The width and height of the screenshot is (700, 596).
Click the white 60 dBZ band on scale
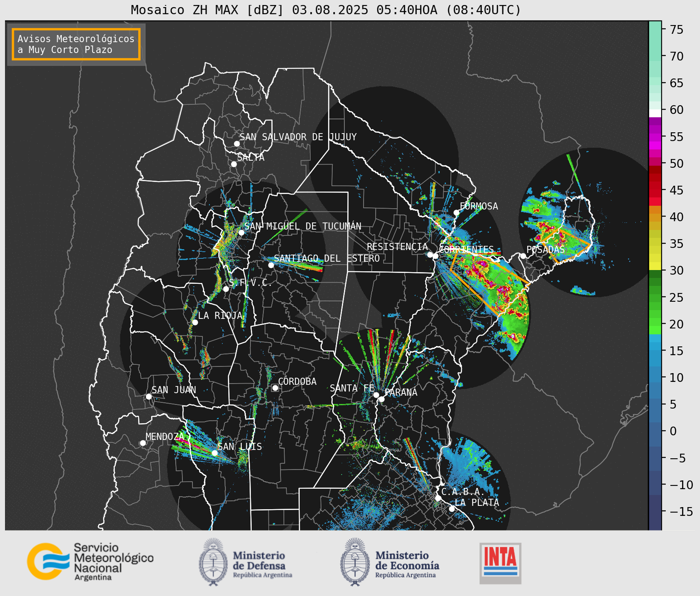(655, 113)
